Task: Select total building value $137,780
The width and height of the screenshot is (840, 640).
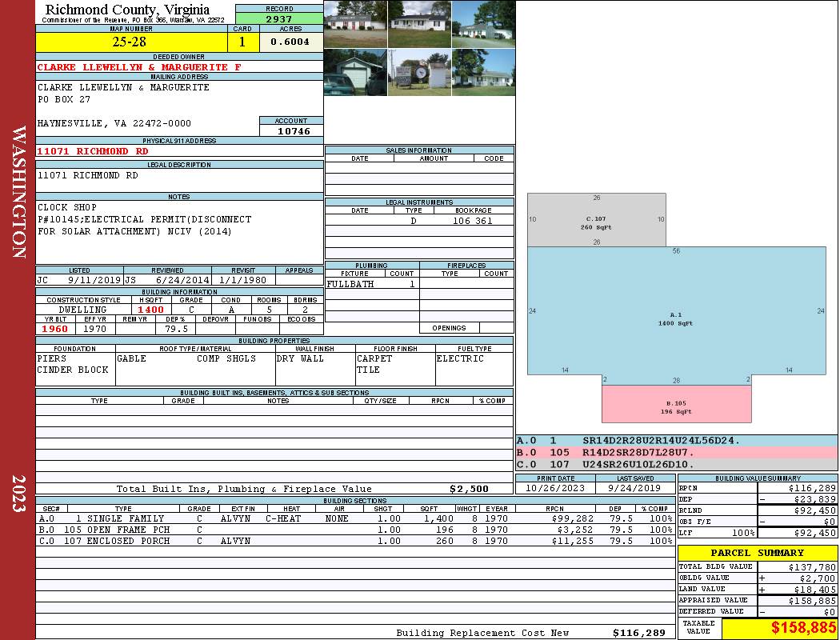Action: [812, 567]
